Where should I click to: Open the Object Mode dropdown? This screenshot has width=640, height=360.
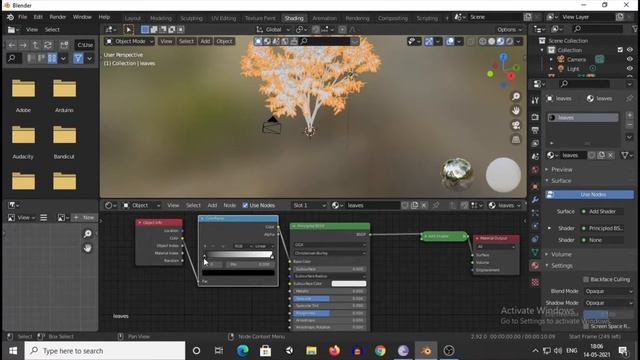(129, 41)
